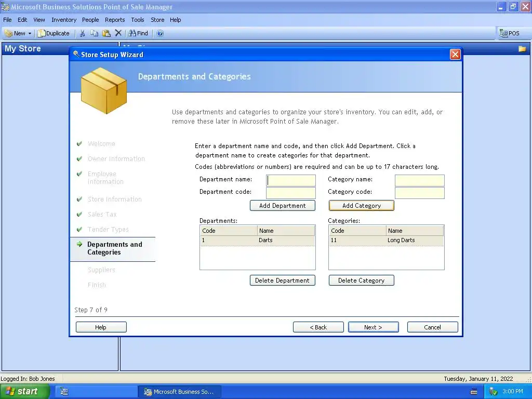Image resolution: width=532 pixels, height=399 pixels.
Task: Click the Logged In: Bob Jones status text
Action: click(28, 379)
